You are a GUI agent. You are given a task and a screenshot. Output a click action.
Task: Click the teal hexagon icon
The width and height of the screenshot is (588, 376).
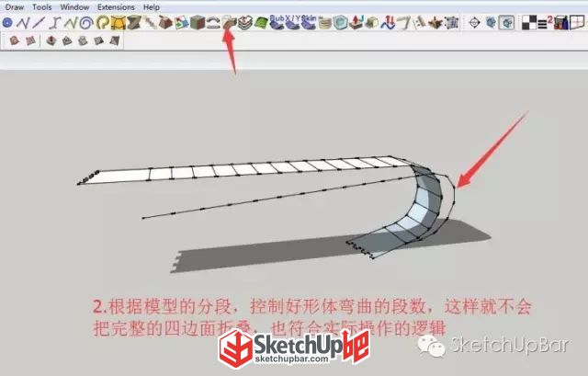340,23
